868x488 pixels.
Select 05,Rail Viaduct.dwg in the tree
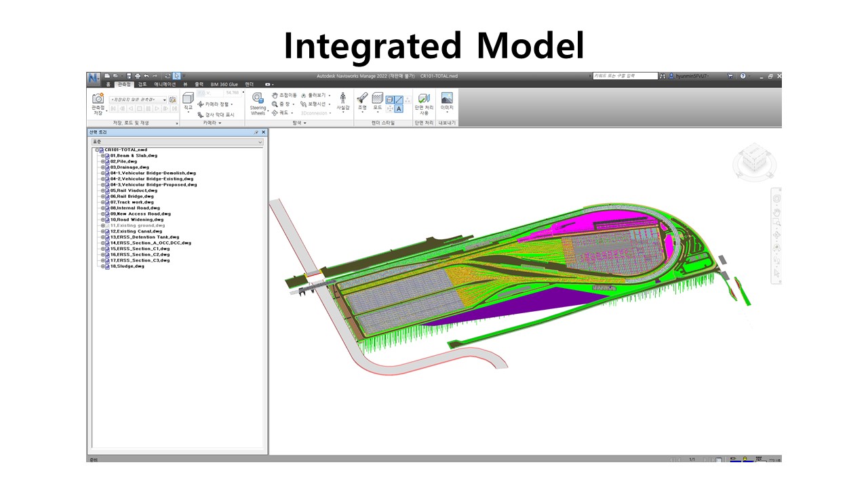[x=134, y=190]
